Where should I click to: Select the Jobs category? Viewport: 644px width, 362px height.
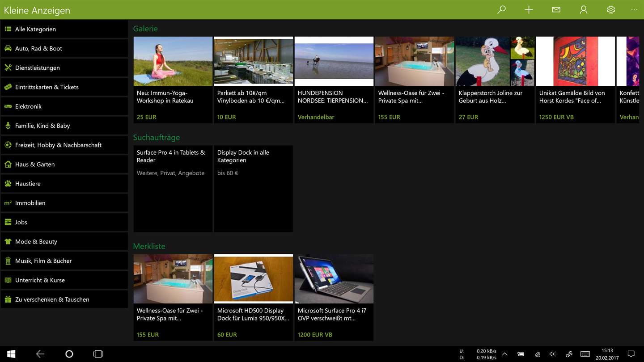coord(64,222)
